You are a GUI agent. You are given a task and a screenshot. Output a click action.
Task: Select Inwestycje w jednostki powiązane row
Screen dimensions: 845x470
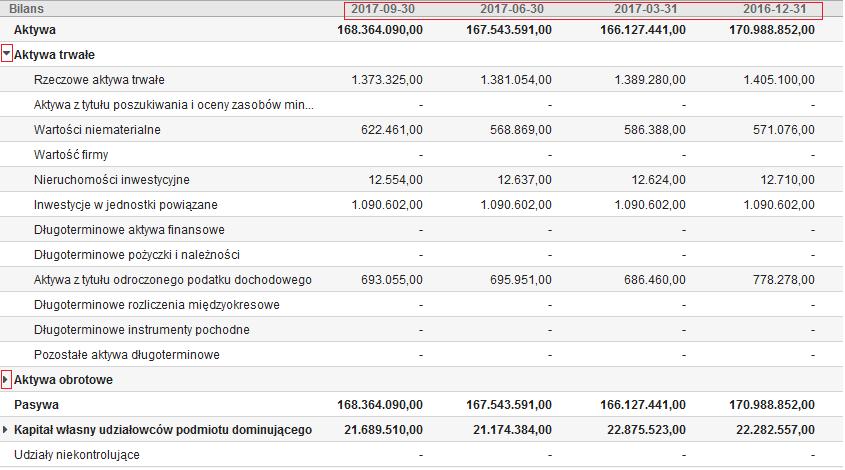(x=422, y=204)
